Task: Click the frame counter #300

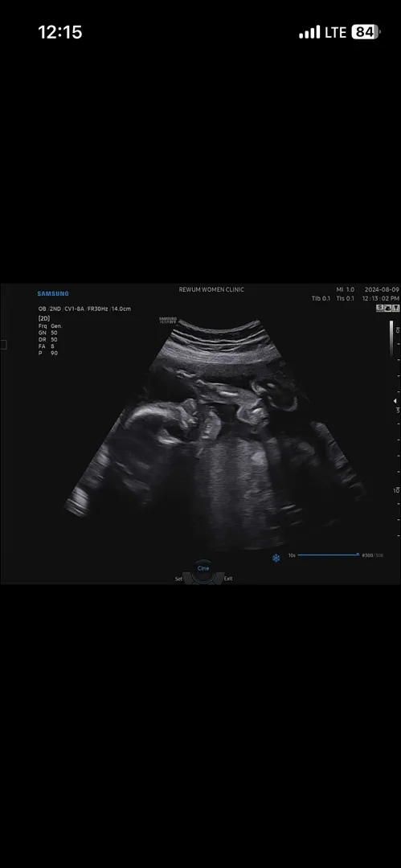Action: point(367,555)
